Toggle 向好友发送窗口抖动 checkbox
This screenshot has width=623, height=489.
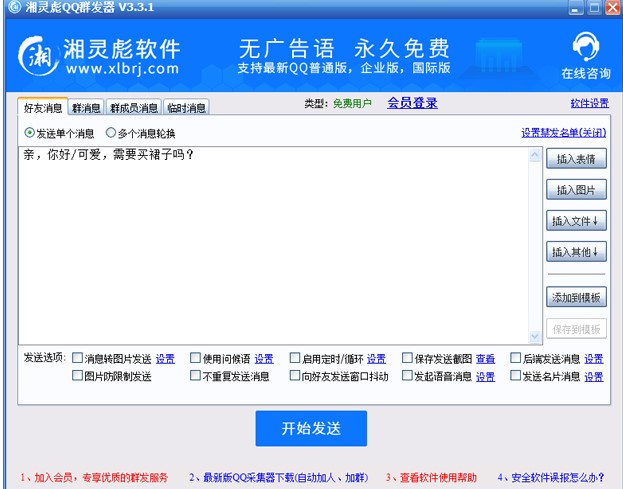pos(295,375)
